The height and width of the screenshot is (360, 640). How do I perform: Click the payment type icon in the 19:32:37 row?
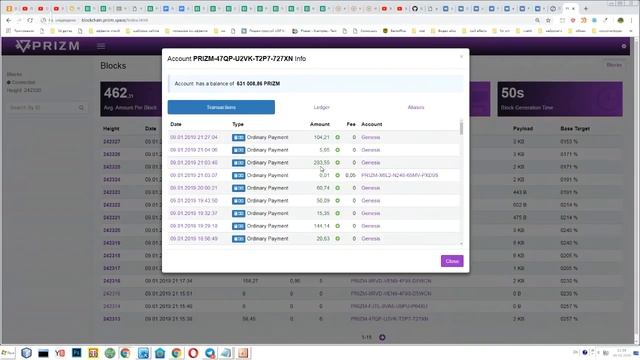[x=238, y=213]
